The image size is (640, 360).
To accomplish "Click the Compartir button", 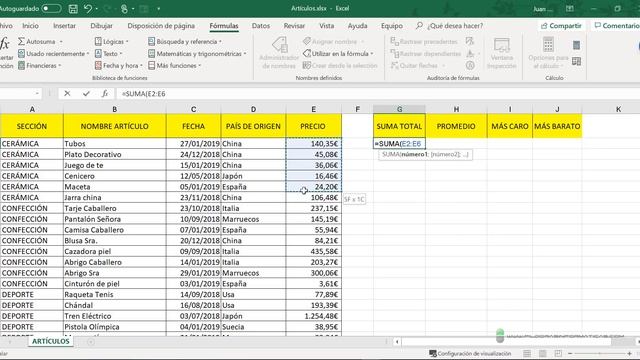I will coord(561,26).
